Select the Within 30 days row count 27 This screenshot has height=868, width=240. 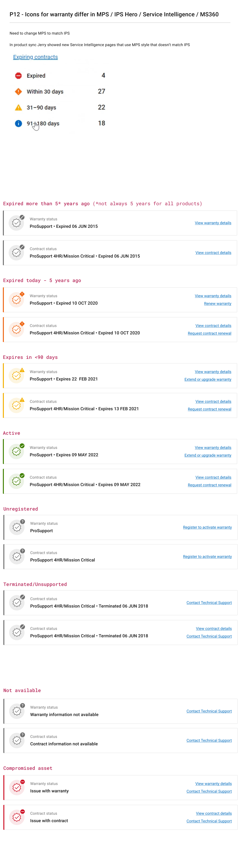tap(102, 91)
